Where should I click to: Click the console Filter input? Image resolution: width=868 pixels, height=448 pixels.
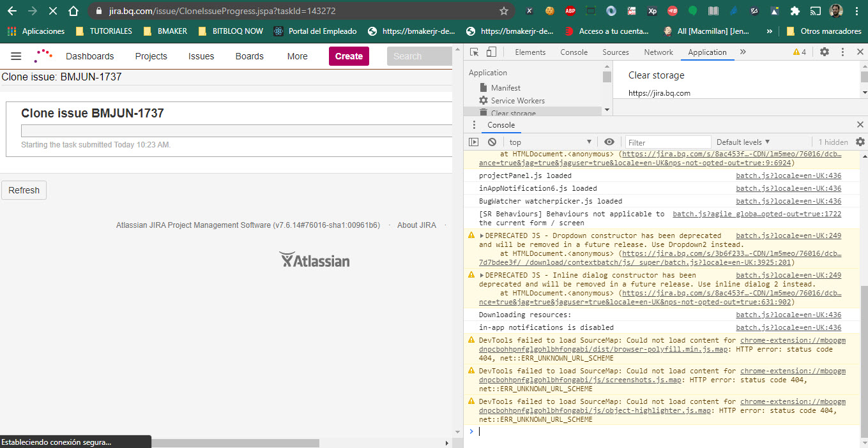pyautogui.click(x=668, y=142)
